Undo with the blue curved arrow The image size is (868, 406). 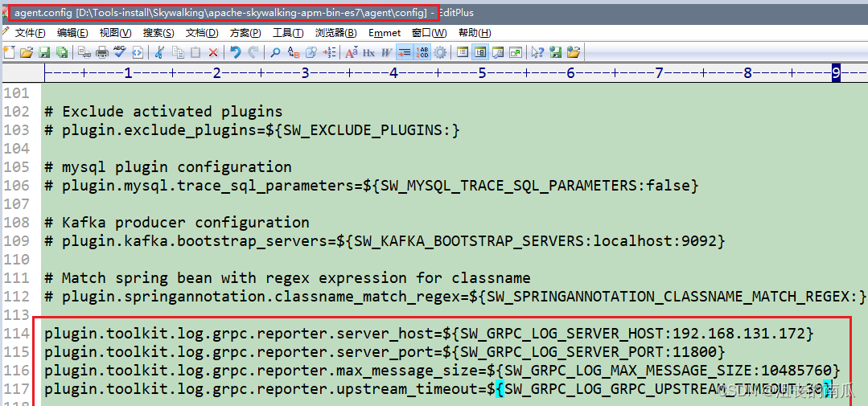tap(235, 52)
